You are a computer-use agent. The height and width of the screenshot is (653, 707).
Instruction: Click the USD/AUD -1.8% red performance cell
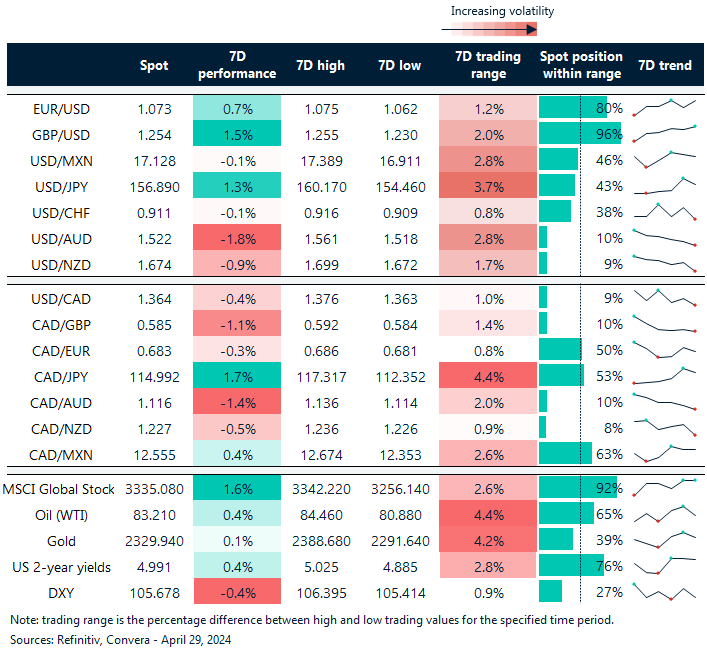pos(236,237)
